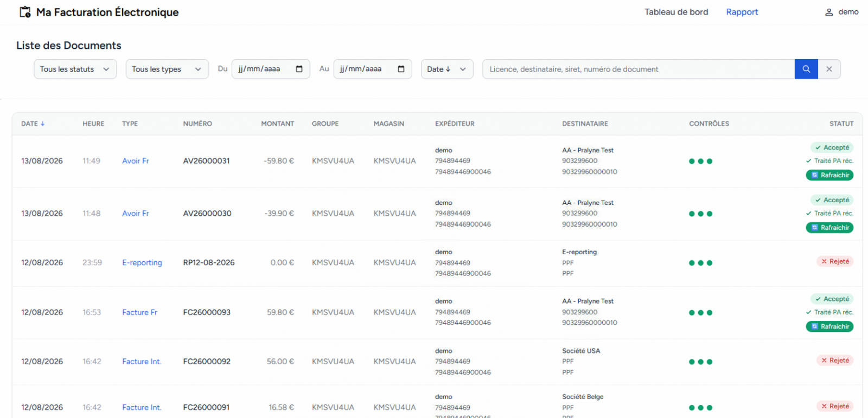868x418 pixels.
Task: Click the control dots for RP12-08-2026
Action: click(700, 263)
